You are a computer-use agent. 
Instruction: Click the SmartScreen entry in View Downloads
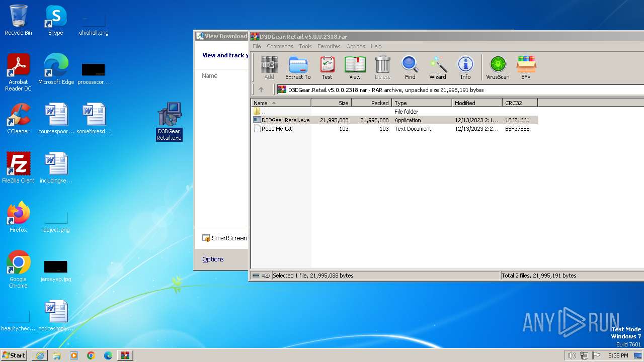pos(224,238)
